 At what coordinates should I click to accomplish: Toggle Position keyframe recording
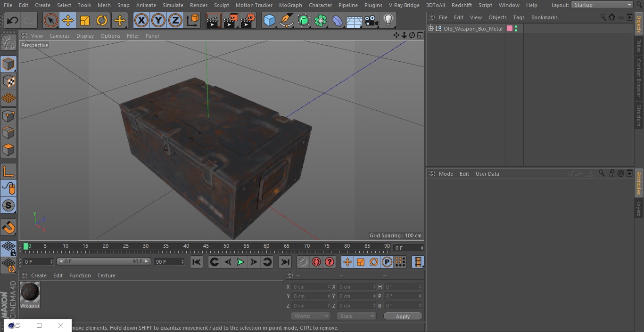347,262
